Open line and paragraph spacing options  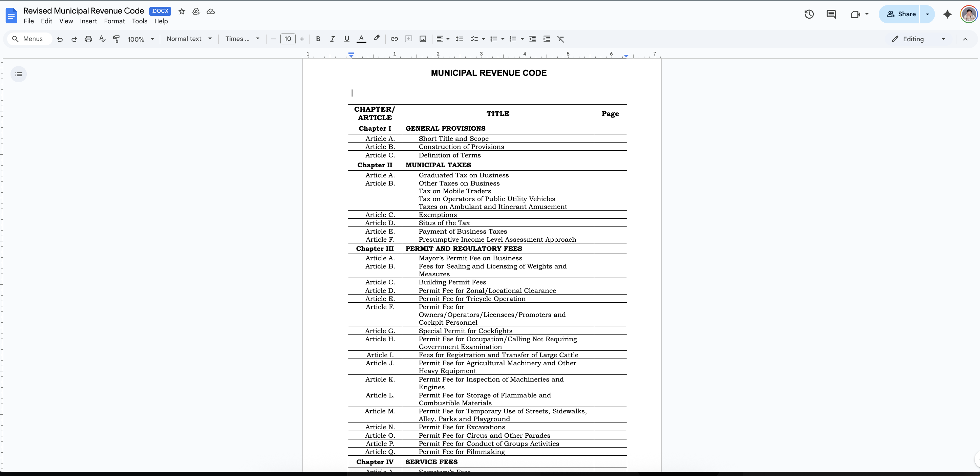pos(460,39)
